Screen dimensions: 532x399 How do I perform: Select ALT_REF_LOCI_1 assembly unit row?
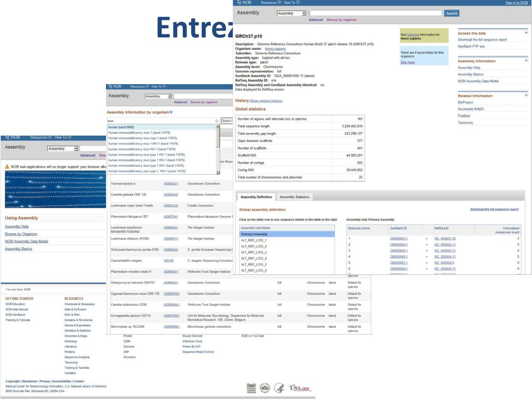tap(287, 240)
